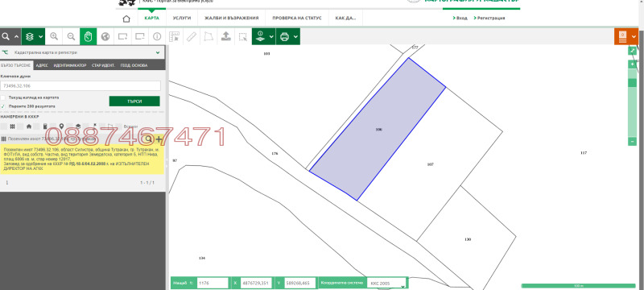644x290 pixels.
Task: Open ЖАЛБИ И ВЪЗРАЖЕНИЯ menu item
Action: click(232, 18)
